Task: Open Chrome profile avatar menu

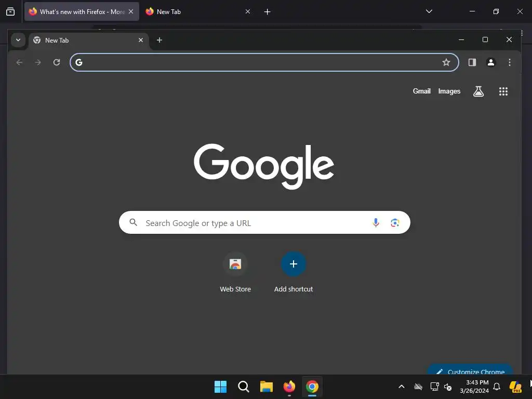Action: [x=490, y=62]
